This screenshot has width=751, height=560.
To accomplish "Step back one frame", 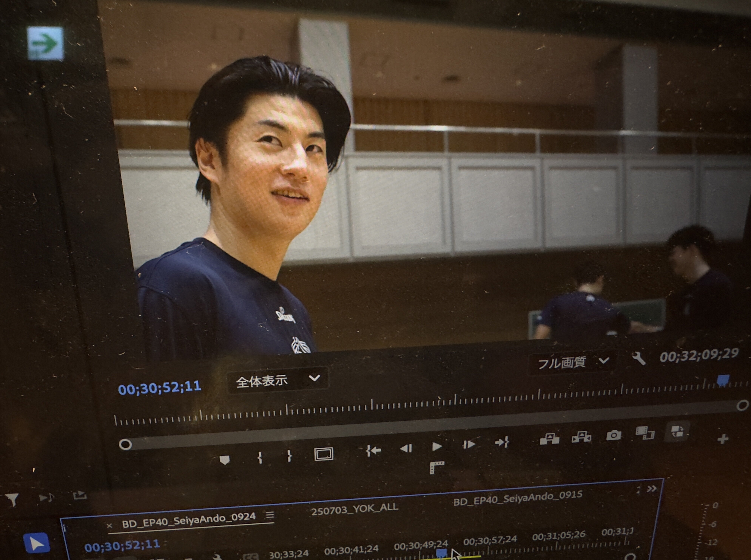I will [406, 448].
